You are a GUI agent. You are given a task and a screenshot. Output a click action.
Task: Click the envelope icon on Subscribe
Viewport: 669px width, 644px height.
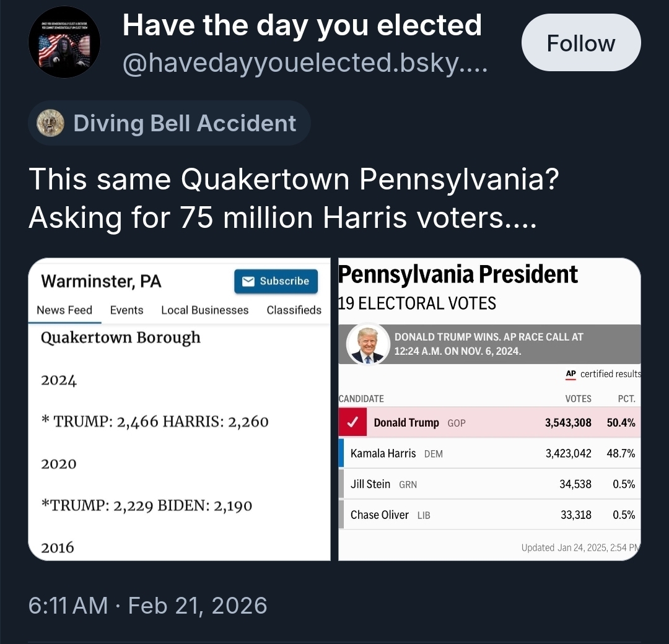coord(248,281)
